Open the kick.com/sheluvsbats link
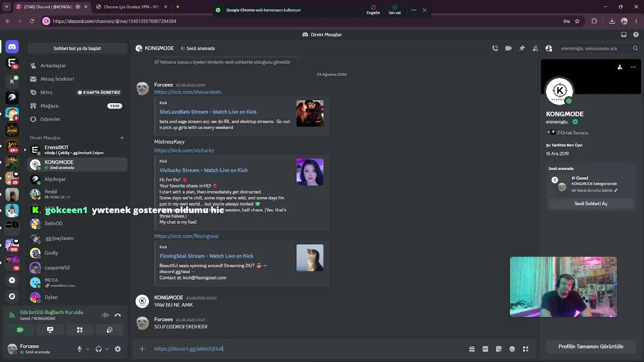The height and width of the screenshot is (362, 644). [188, 92]
